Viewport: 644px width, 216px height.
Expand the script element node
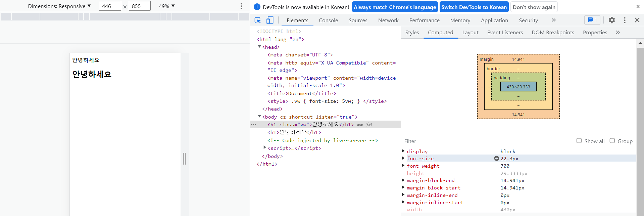(x=265, y=148)
